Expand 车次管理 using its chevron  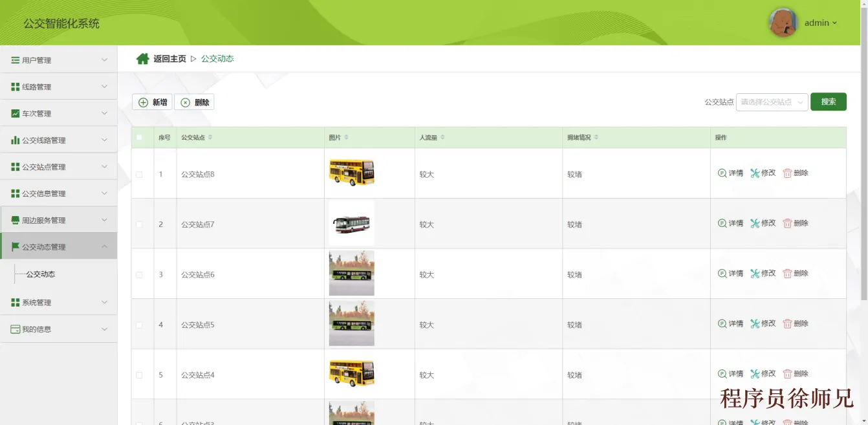pyautogui.click(x=104, y=113)
